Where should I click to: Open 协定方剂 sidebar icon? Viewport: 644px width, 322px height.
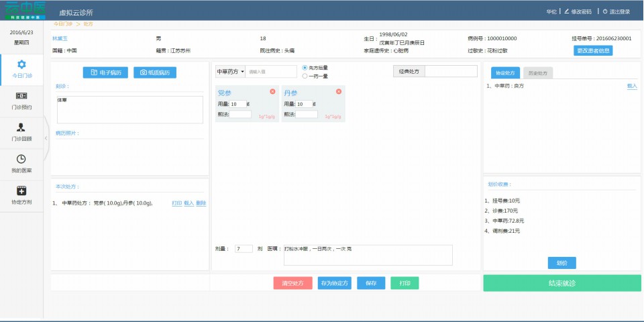click(x=21, y=191)
